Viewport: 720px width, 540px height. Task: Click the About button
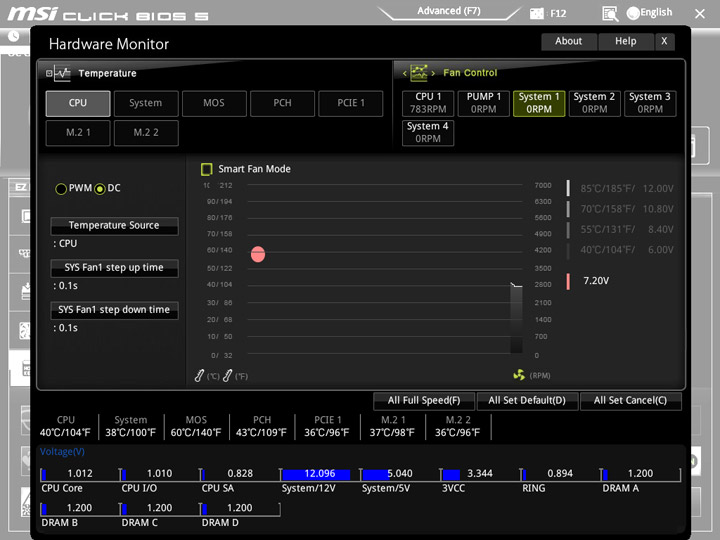(569, 41)
